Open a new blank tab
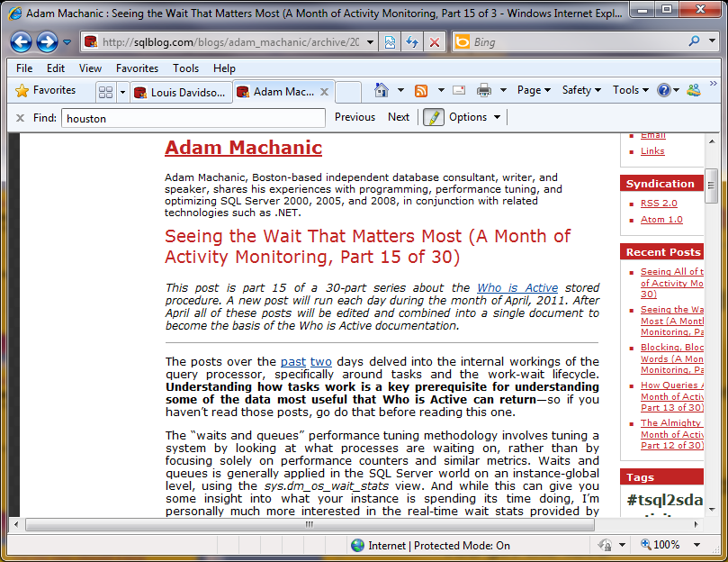 tap(348, 92)
